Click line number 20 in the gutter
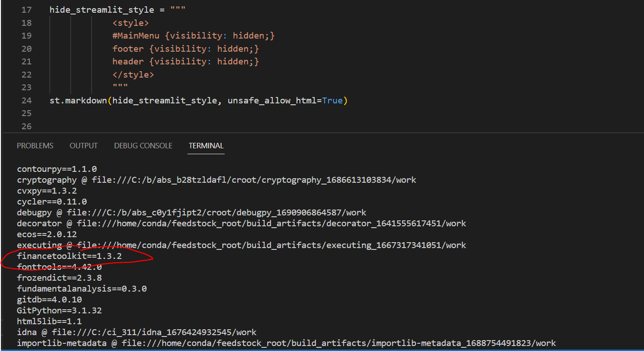This screenshot has width=644, height=351. (x=26, y=49)
